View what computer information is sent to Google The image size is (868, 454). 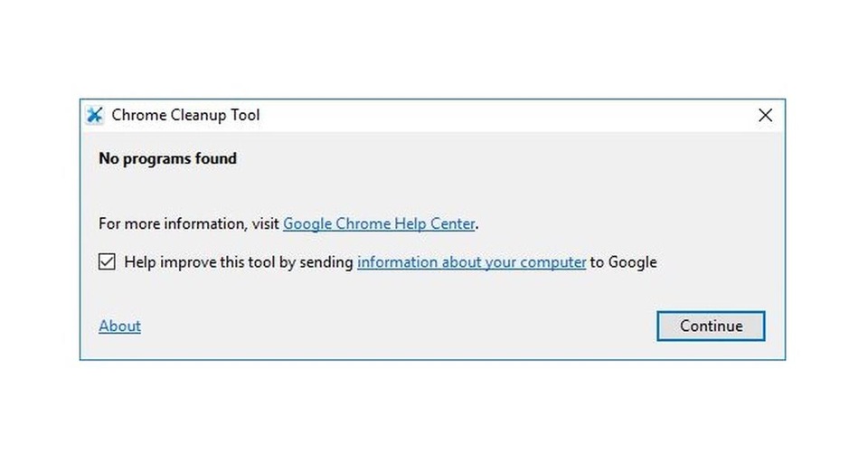(472, 262)
